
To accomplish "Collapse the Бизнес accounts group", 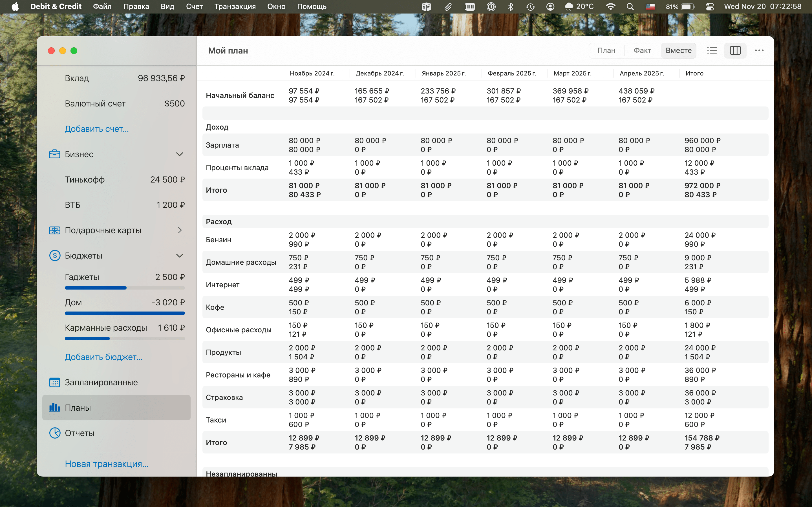I will [x=180, y=154].
